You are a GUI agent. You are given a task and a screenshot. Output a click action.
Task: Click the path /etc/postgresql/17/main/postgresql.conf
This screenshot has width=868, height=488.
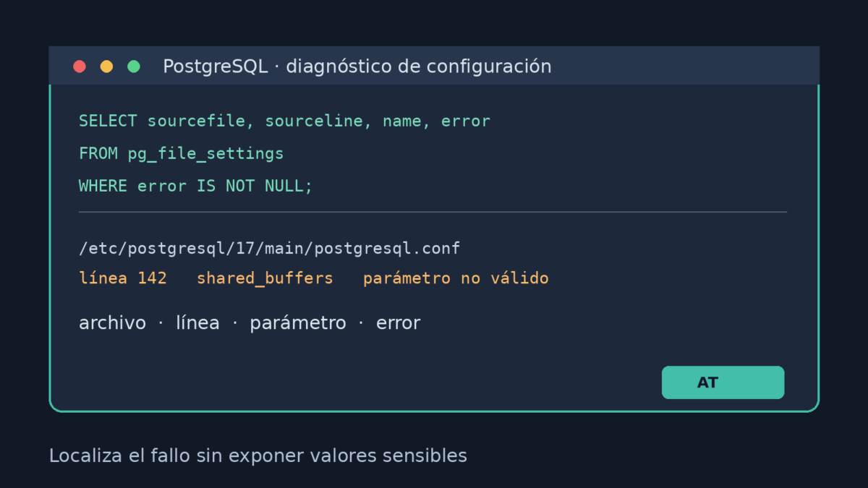coord(270,249)
